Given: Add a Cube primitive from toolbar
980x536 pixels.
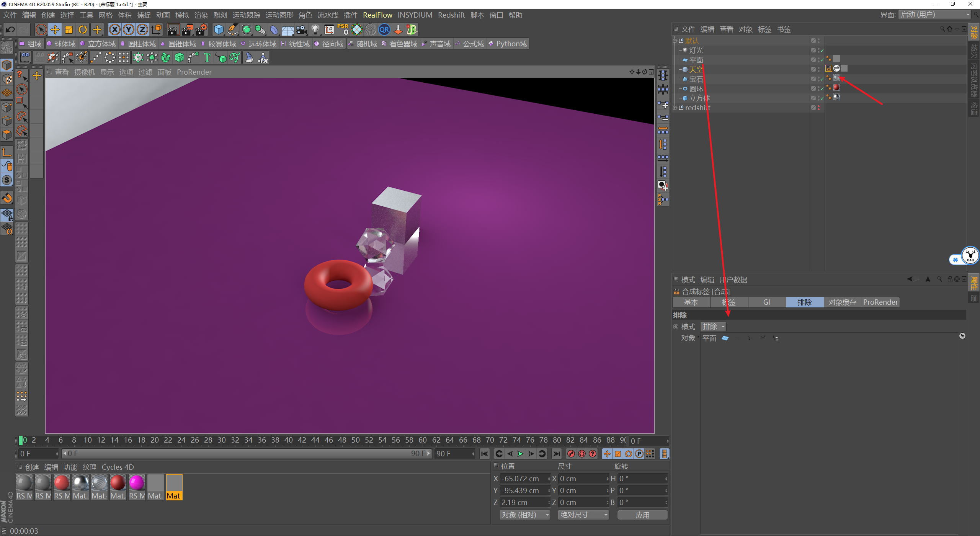Looking at the screenshot, I should 219,29.
